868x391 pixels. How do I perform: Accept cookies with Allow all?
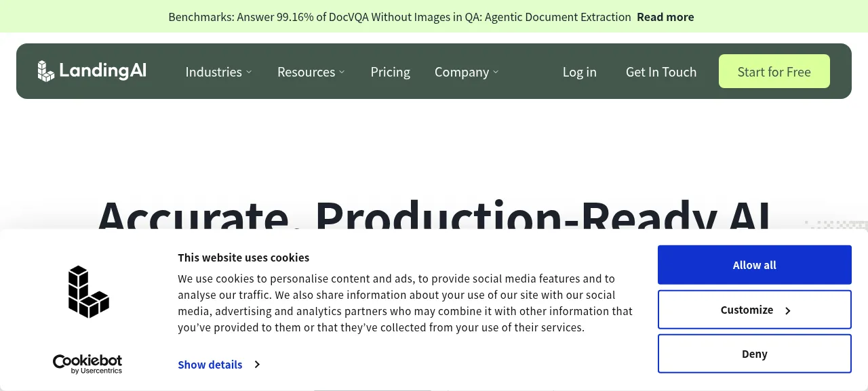coord(755,265)
